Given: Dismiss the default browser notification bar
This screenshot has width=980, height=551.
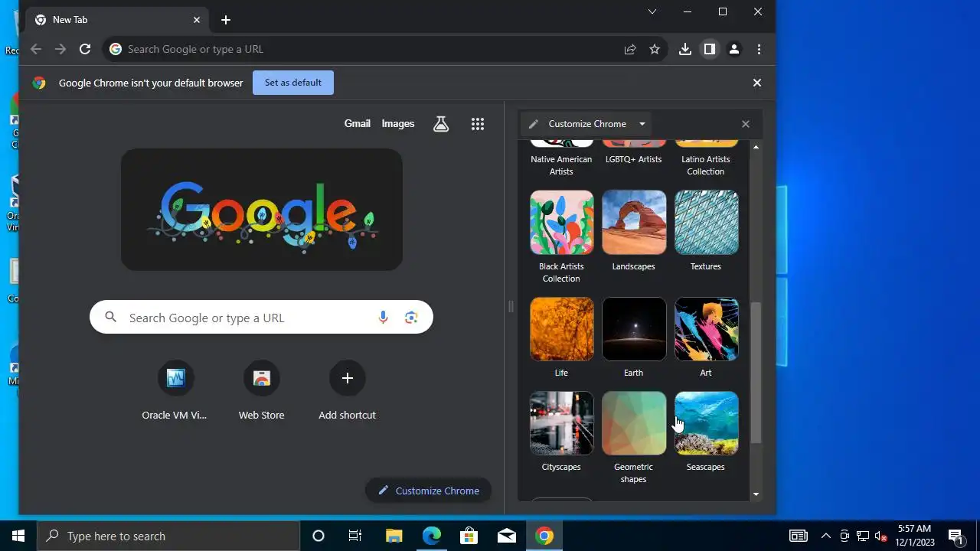Looking at the screenshot, I should [x=757, y=83].
